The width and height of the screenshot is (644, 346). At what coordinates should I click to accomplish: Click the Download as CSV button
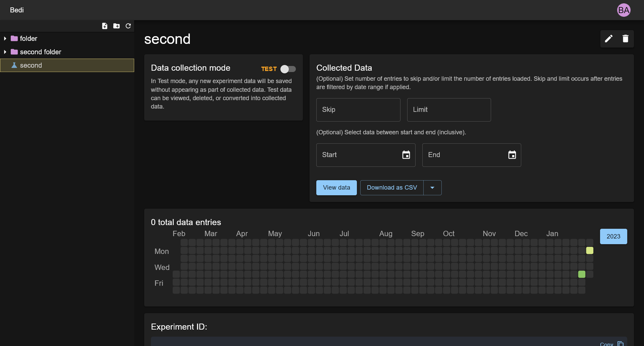[x=392, y=188]
